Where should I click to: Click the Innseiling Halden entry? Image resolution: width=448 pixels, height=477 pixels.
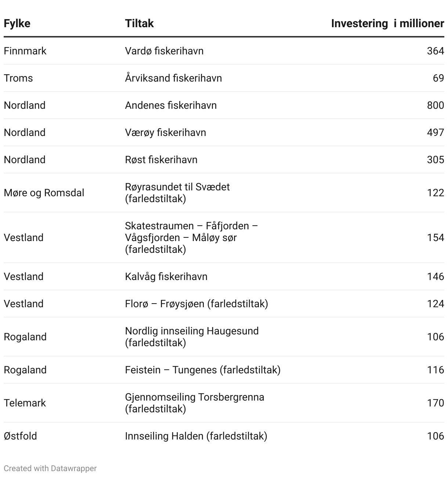click(196, 436)
